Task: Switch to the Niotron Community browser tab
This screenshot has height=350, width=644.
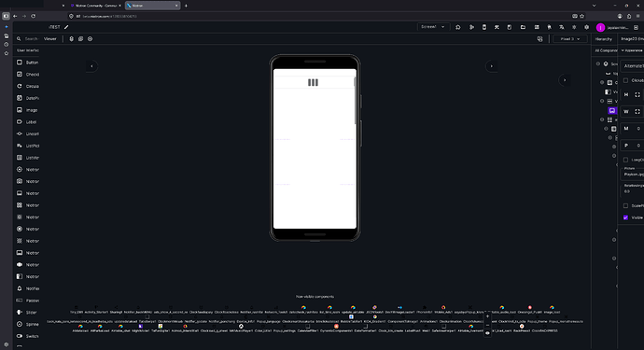Action: 95,6
